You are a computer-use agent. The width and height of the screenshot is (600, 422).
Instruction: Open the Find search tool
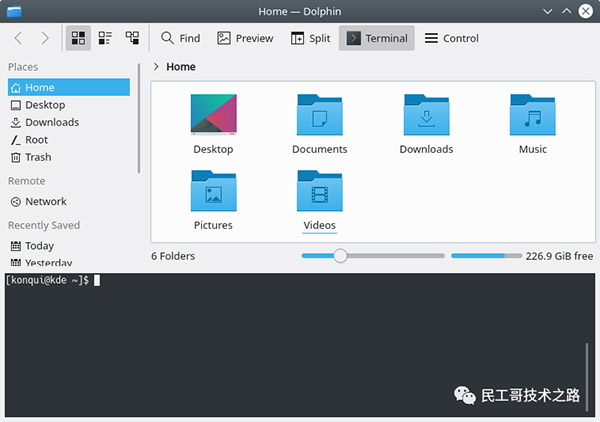[180, 38]
